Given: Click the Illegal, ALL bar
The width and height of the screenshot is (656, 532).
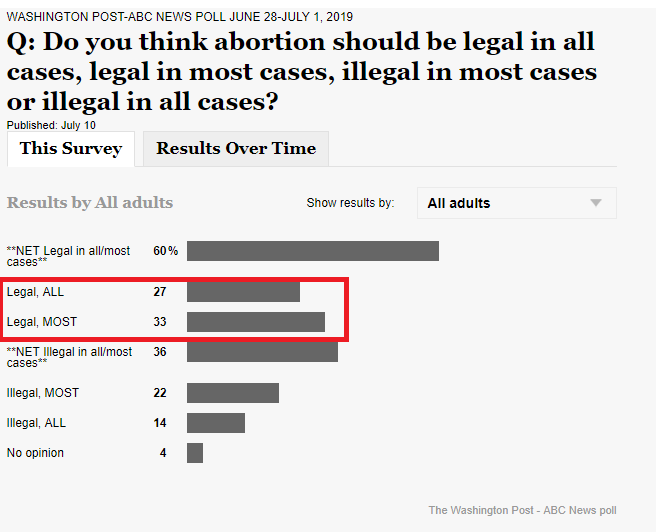Looking at the screenshot, I should coord(216,423).
